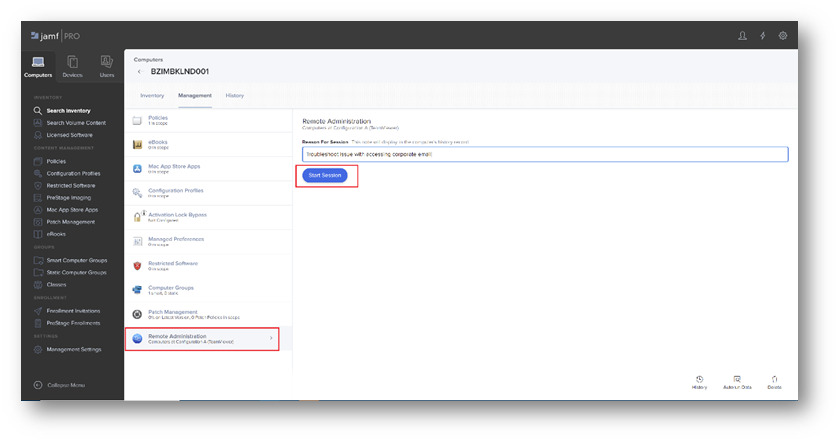Click the user account icon in header
This screenshot has height=443, width=840.
742,36
